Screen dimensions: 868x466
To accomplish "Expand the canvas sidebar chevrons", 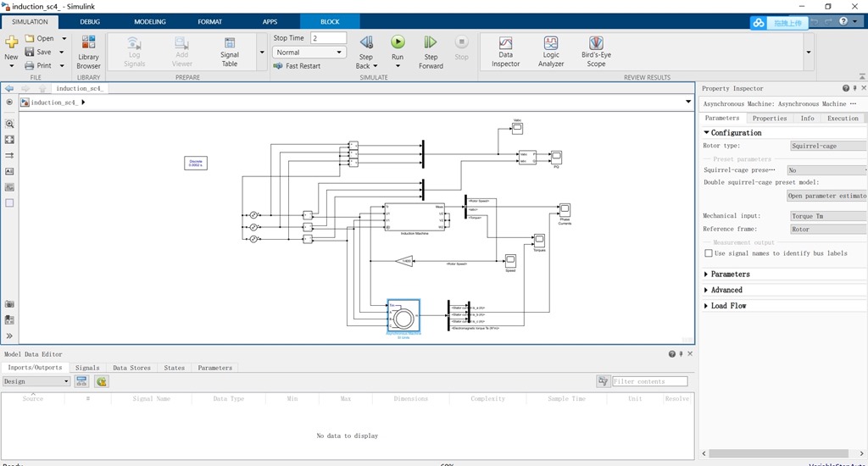I will click(9, 336).
